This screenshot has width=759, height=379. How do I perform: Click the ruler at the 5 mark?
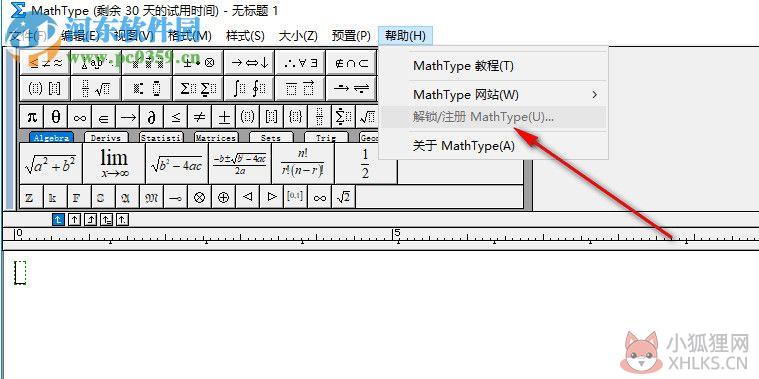coord(397,234)
